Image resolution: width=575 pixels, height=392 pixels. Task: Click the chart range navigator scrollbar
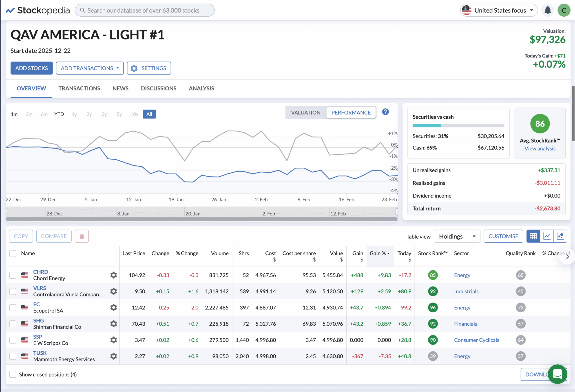[x=201, y=219]
